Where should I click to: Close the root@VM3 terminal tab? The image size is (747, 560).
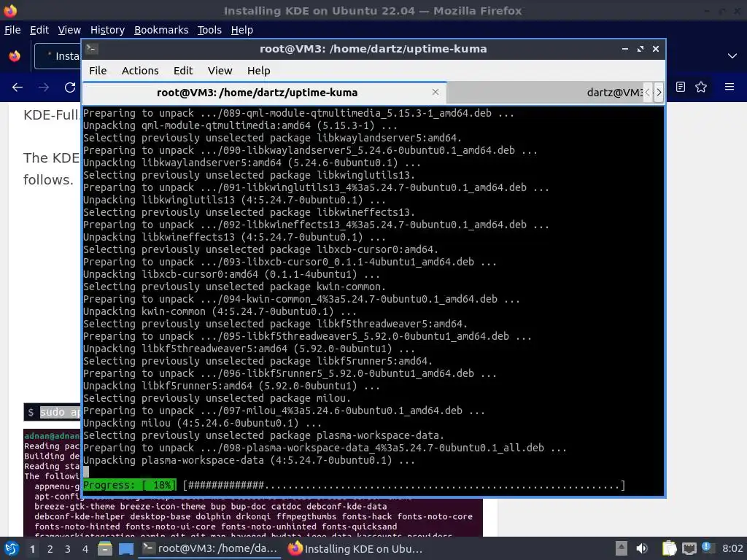coord(436,92)
